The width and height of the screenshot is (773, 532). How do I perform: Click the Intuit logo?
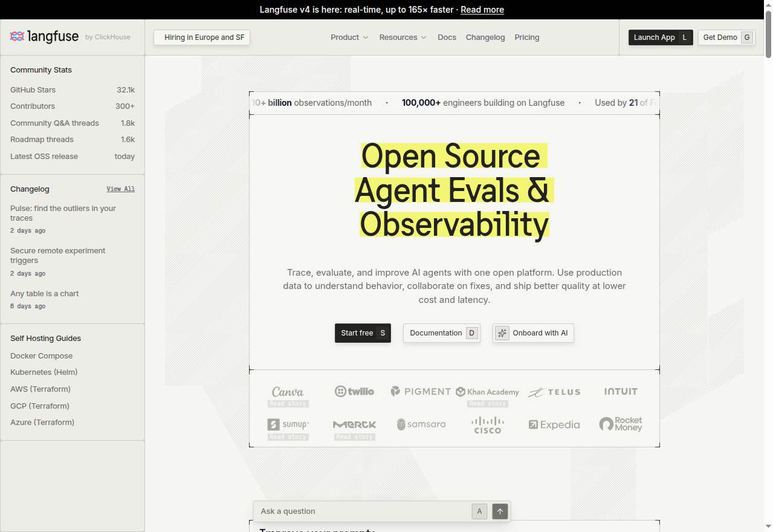(x=621, y=391)
